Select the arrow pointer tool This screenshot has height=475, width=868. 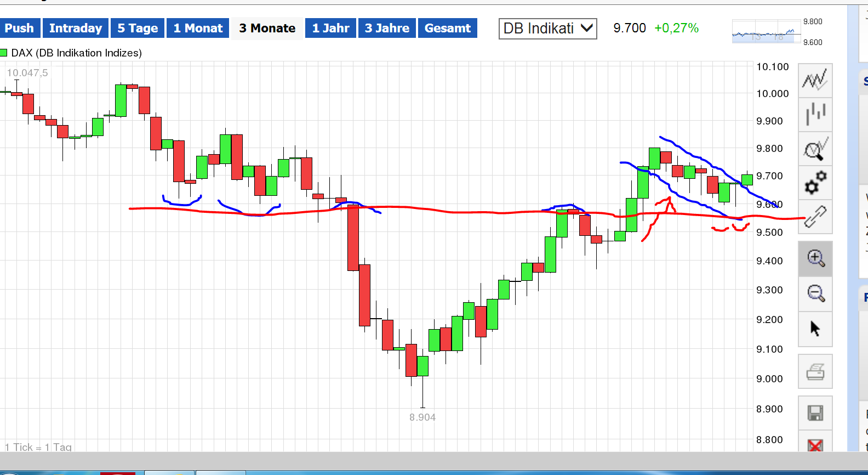coord(815,329)
